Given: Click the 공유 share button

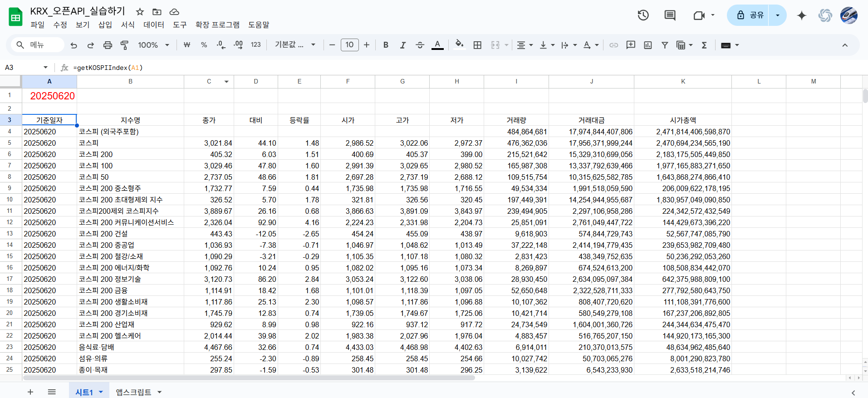Looking at the screenshot, I should click(x=749, y=15).
